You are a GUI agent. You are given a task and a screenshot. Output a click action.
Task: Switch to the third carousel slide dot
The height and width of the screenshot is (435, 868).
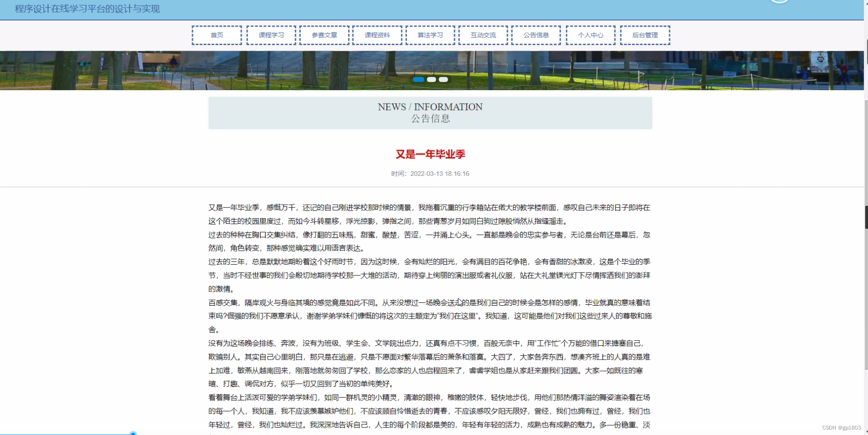[x=443, y=80]
